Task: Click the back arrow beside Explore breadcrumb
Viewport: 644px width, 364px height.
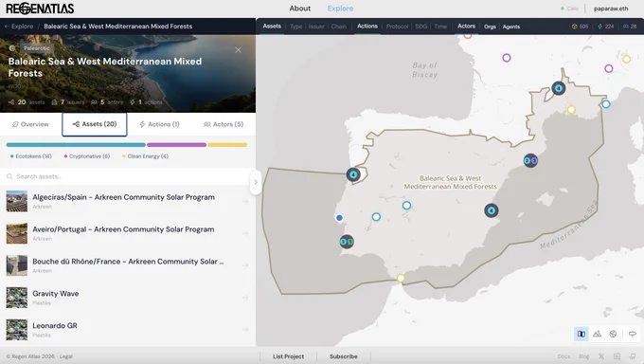Action: coord(7,27)
